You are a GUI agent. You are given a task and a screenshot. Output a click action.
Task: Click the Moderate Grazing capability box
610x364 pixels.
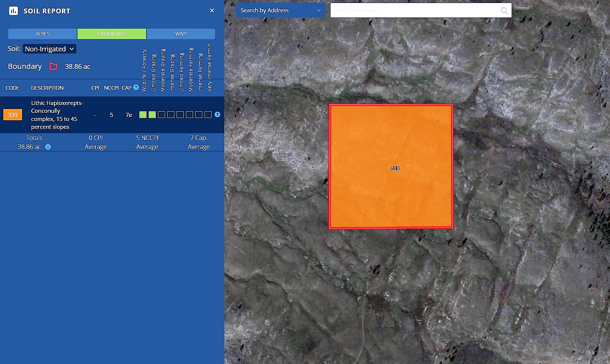click(161, 115)
